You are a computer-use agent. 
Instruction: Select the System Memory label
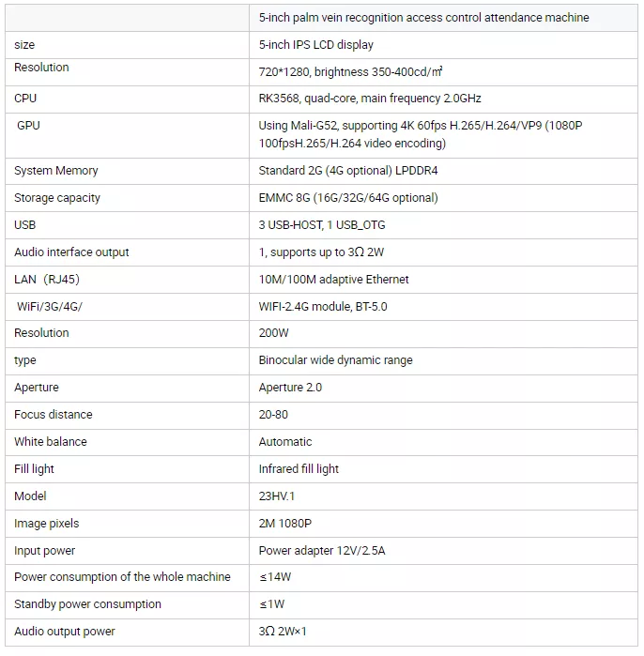[56, 171]
